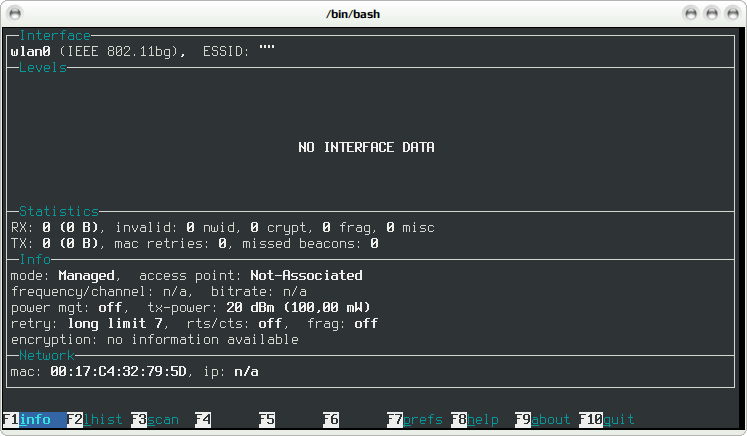Click the empty F5 key slot
747x436 pixels.
pos(267,420)
